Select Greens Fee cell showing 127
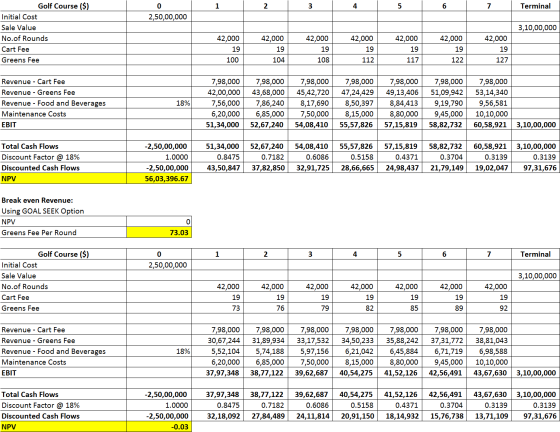 point(489,60)
